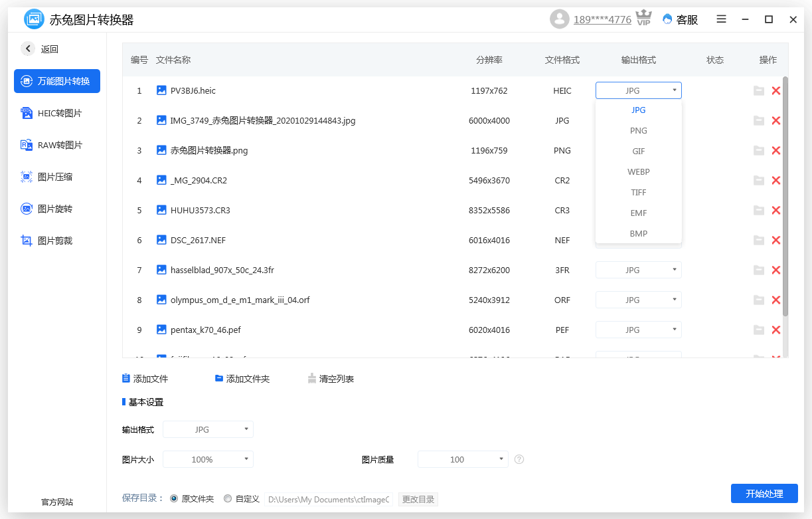Click 添加文件夹 to add a folder

(242, 379)
